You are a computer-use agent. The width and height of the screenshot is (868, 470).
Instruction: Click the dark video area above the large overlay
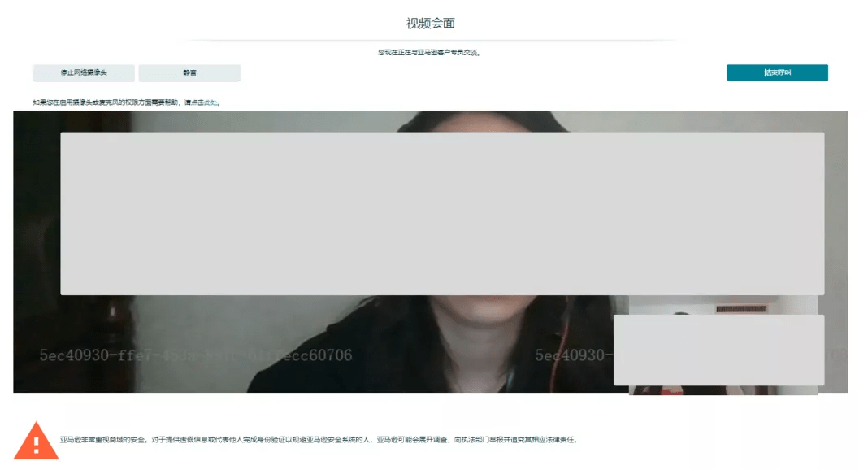[244, 121]
